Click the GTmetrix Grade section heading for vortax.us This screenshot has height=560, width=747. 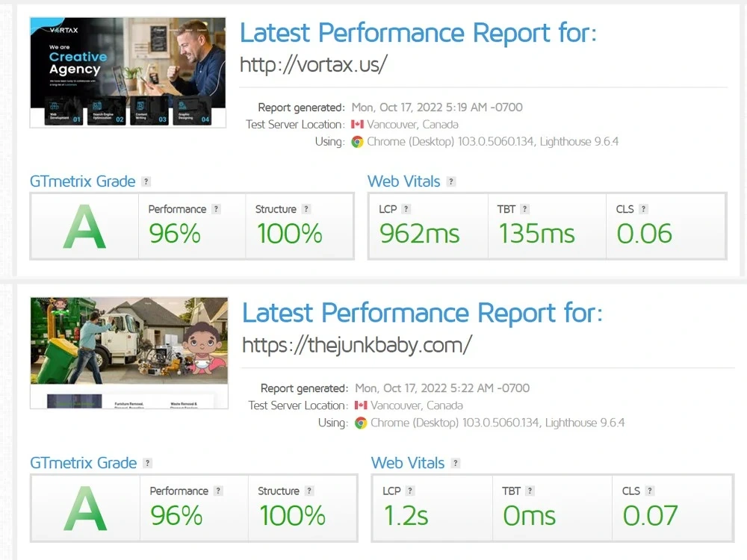(x=81, y=181)
